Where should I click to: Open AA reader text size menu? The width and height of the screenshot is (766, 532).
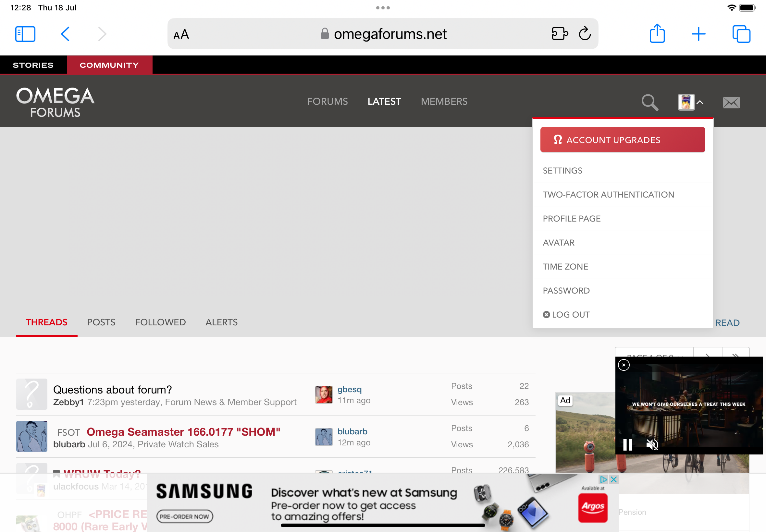pos(181,34)
